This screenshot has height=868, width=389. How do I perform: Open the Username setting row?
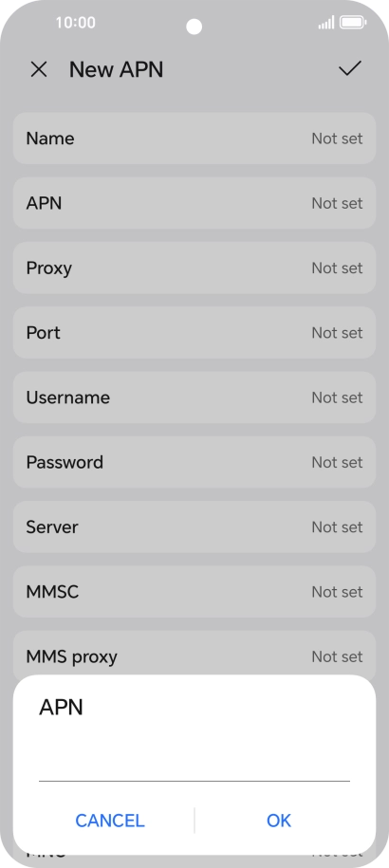(x=194, y=397)
